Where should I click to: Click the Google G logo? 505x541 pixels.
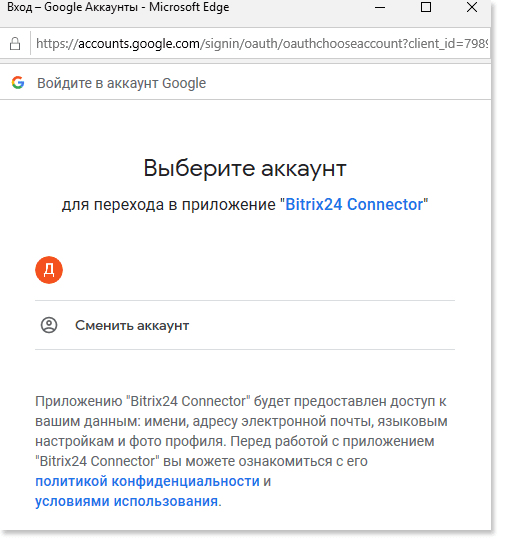18,83
